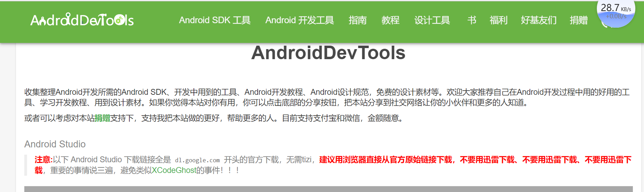Select the 设计工具 menu item
This screenshot has width=644, height=192.
pos(432,20)
